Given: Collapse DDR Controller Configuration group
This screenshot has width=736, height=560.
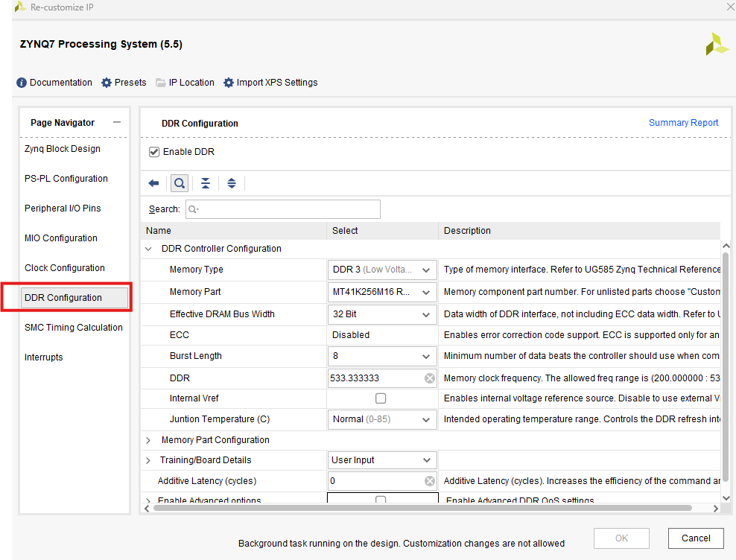Looking at the screenshot, I should pos(148,249).
